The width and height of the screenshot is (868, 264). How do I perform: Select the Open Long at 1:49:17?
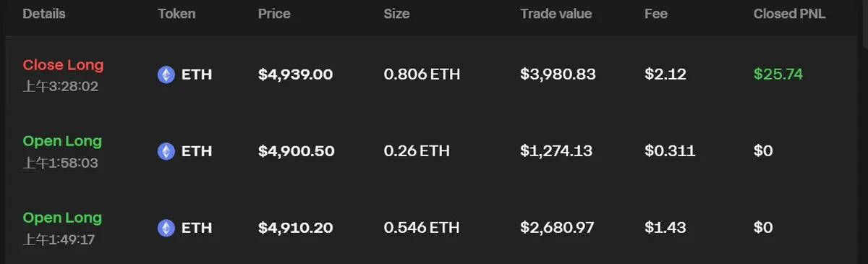(62, 218)
